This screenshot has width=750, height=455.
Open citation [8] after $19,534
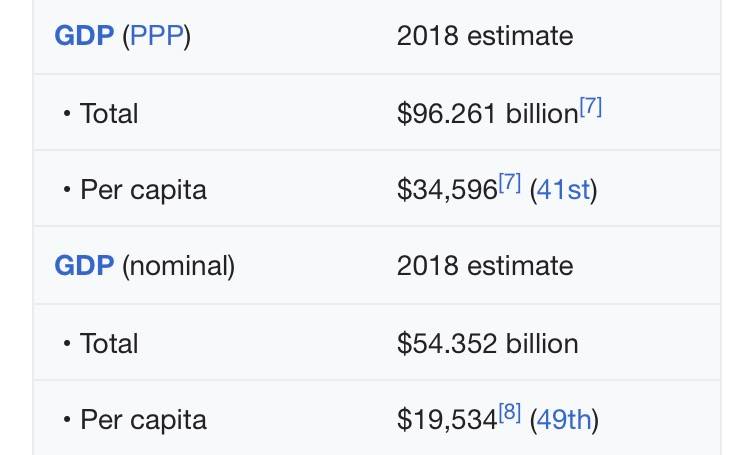coord(509,413)
